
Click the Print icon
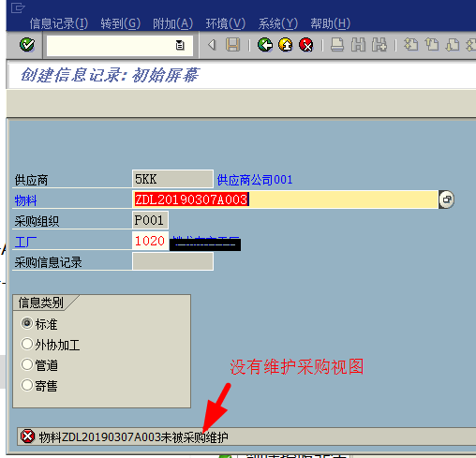(x=337, y=45)
